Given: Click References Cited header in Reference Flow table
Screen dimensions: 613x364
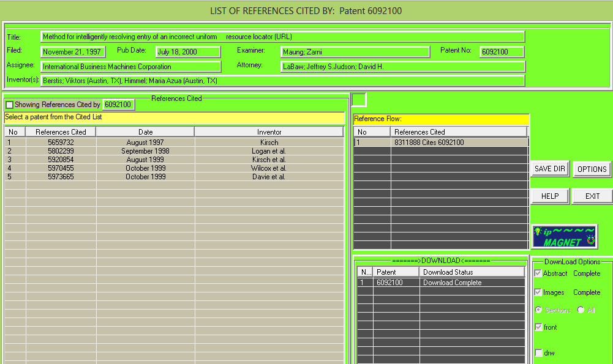Looking at the screenshot, I should coord(459,132).
